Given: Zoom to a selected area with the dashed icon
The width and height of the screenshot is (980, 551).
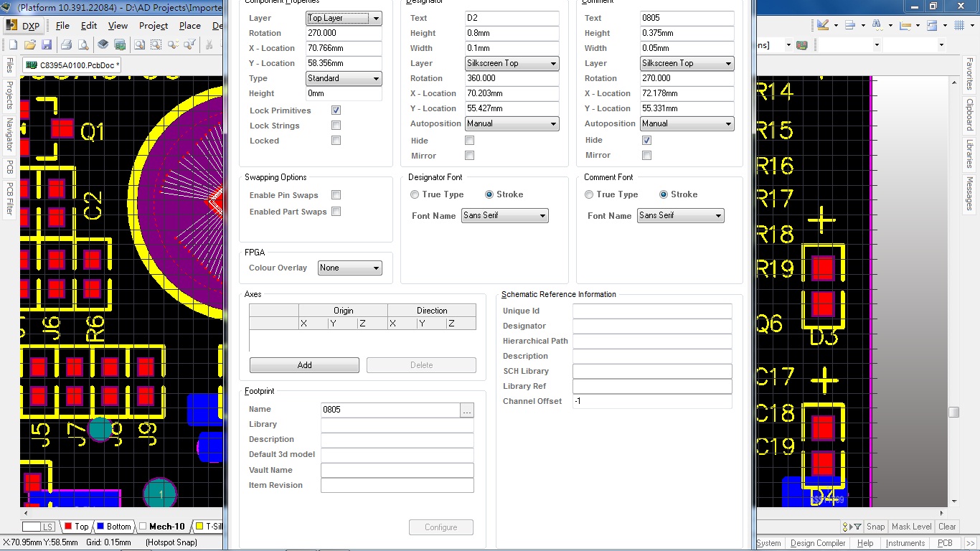Looking at the screenshot, I should (x=156, y=44).
